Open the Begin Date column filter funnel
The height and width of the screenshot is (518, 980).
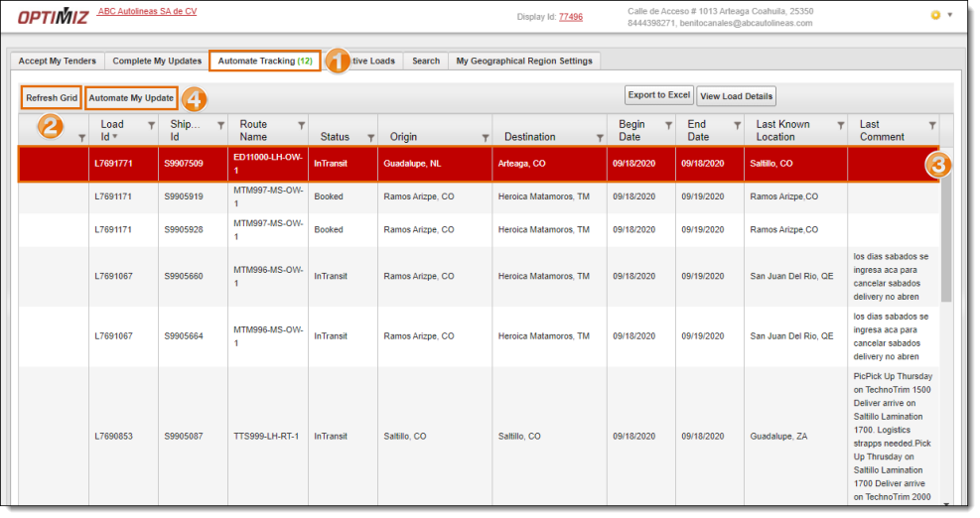[669, 125]
